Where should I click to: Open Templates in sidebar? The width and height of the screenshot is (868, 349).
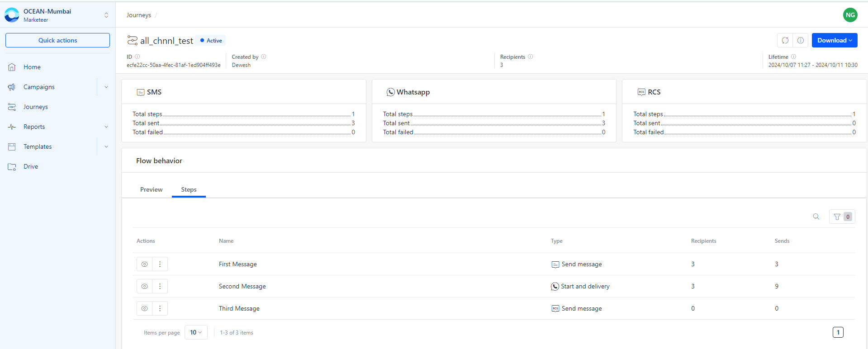[x=38, y=146]
